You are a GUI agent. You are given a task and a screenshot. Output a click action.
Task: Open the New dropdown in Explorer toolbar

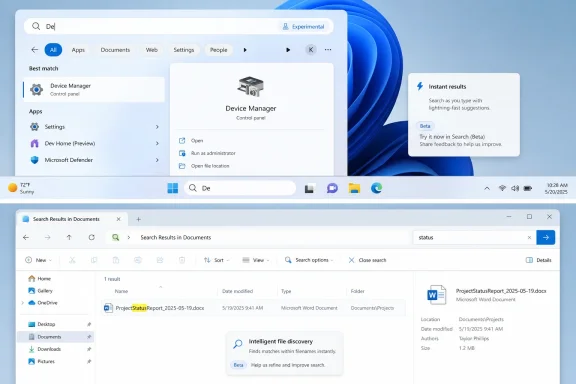(38, 260)
